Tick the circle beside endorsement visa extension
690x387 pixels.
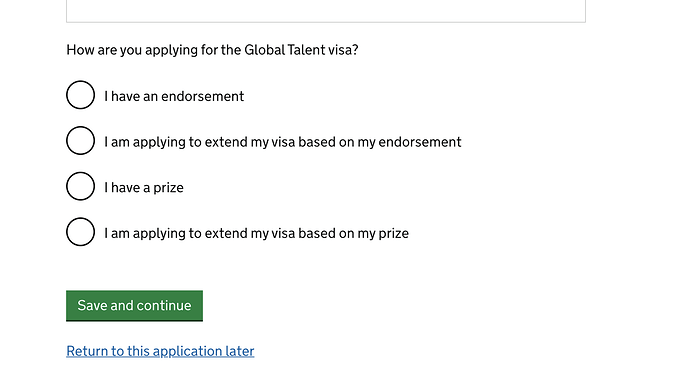point(81,140)
